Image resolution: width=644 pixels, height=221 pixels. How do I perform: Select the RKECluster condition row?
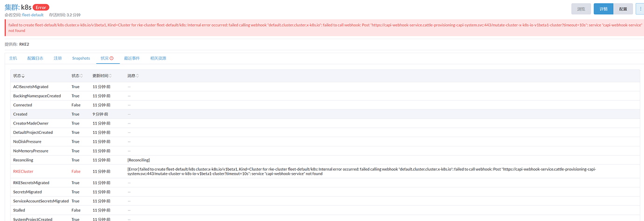pos(23,172)
